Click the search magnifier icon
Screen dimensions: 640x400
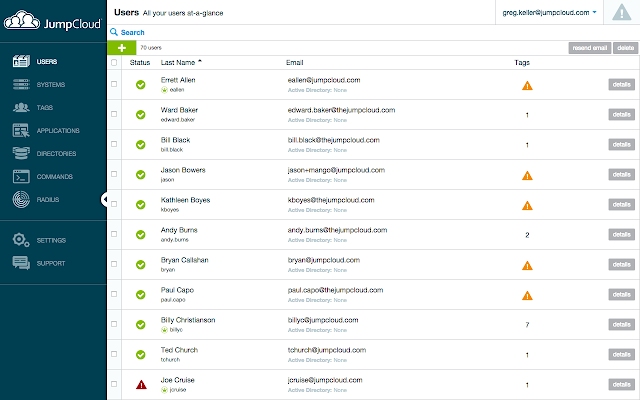(114, 32)
